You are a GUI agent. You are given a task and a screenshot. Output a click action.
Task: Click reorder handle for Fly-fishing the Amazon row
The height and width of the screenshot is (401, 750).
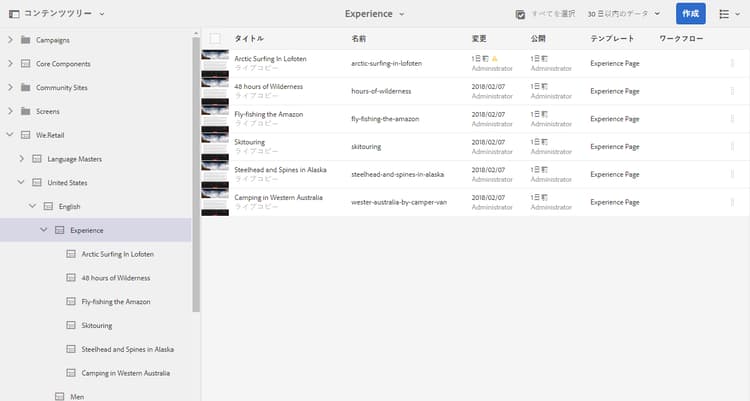[732, 119]
